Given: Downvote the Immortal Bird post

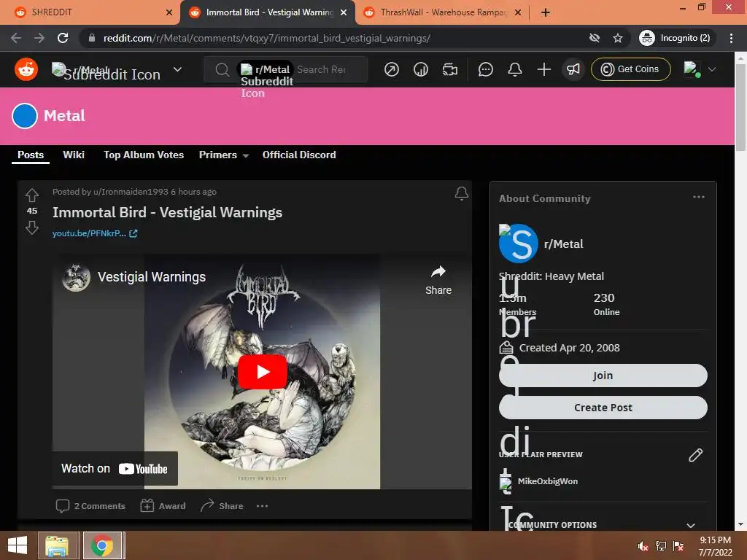Looking at the screenshot, I should (x=32, y=227).
